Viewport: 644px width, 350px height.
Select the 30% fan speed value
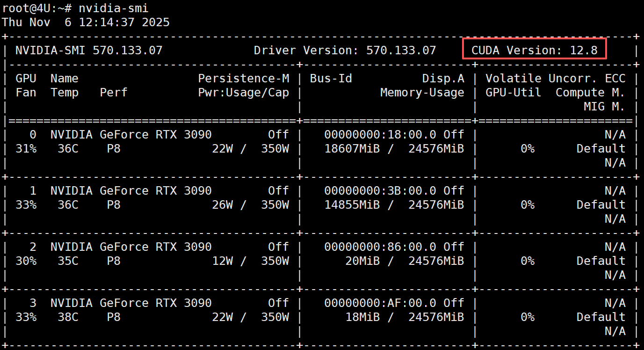point(26,261)
